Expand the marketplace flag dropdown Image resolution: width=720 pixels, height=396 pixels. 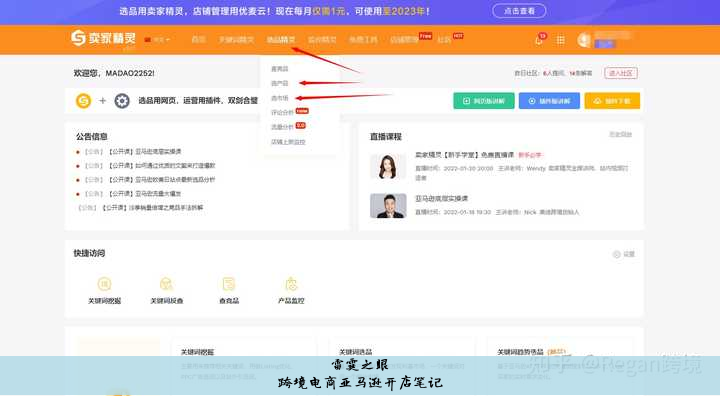click(158, 40)
